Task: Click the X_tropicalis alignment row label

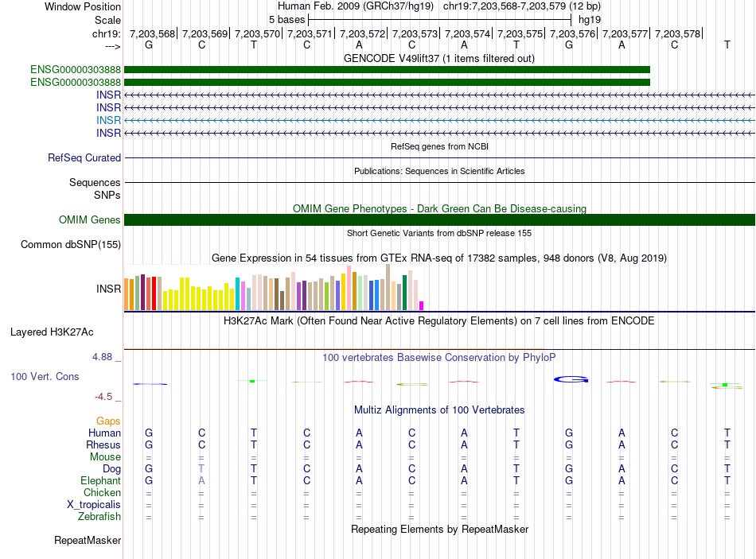Action: pyautogui.click(x=94, y=505)
